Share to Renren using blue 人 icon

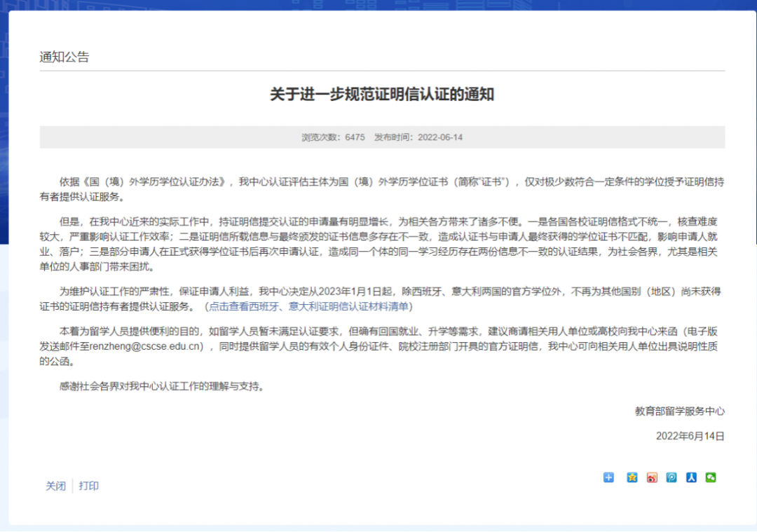coord(691,477)
